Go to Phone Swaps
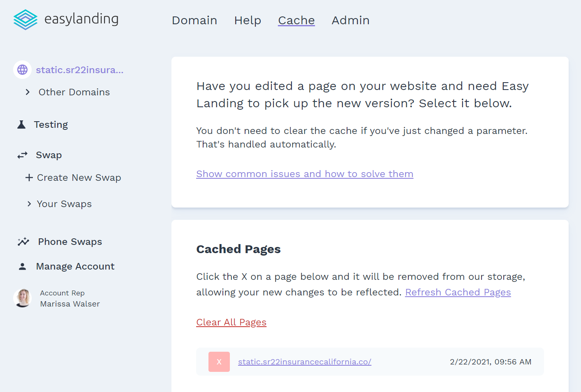This screenshot has width=581, height=392. tap(70, 242)
